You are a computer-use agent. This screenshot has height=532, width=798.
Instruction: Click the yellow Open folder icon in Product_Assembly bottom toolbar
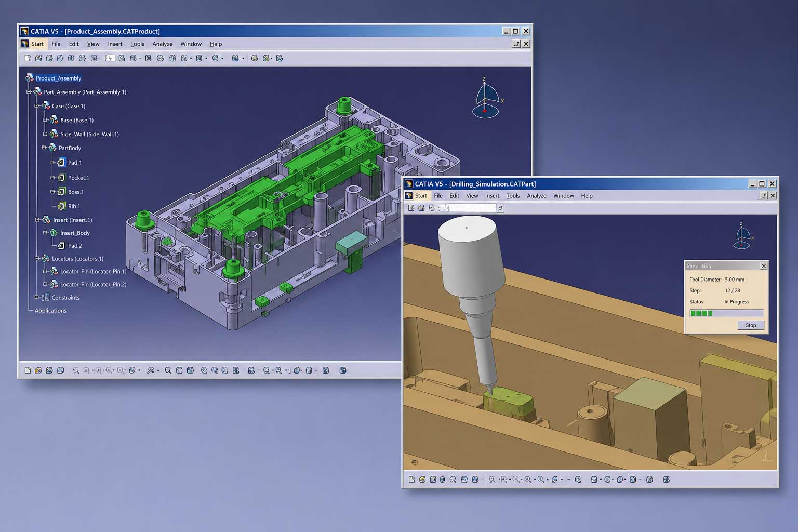(38, 370)
